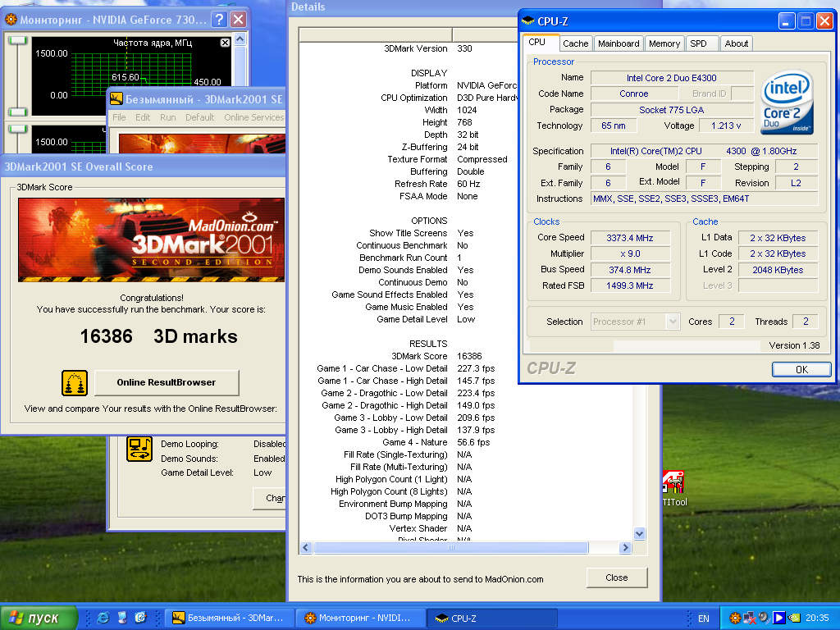Open the пуск Start menu
Image resolution: width=840 pixels, height=630 pixels.
tap(39, 618)
